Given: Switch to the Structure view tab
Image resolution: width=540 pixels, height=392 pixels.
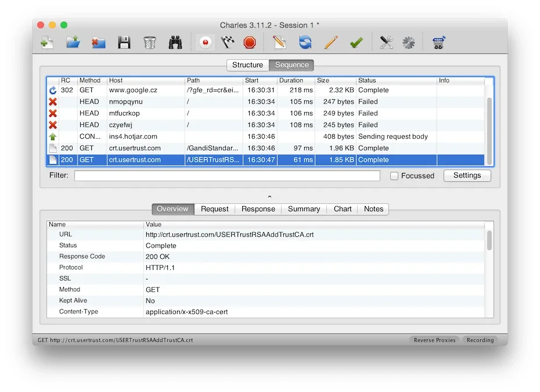Looking at the screenshot, I should pos(247,65).
